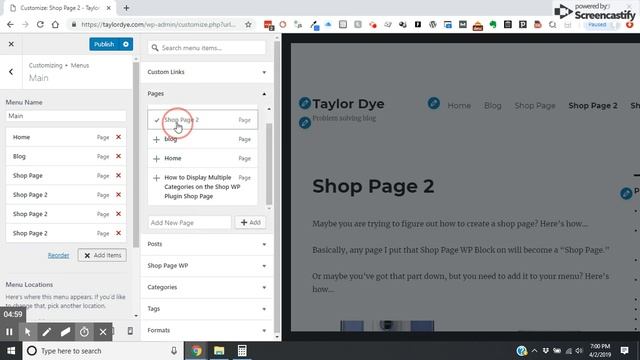Open Shop Page 2 in preview navigation
Viewport: 640px width, 360px height.
tap(593, 106)
